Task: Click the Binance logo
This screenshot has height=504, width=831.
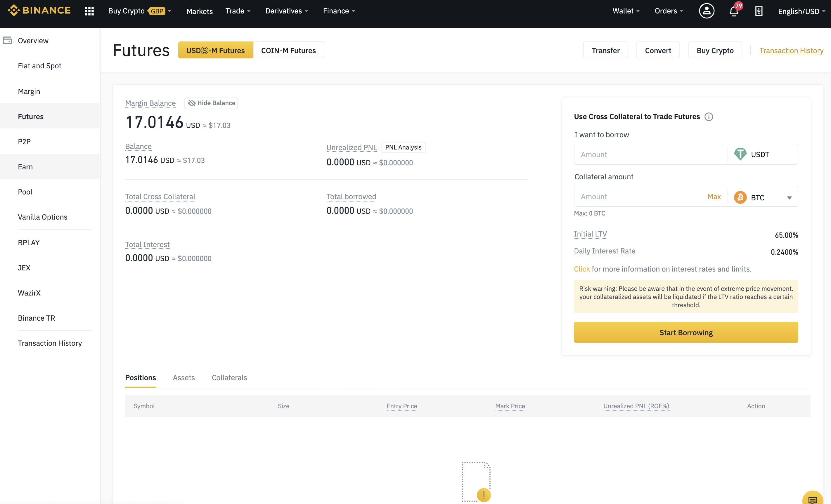Action: (x=39, y=11)
